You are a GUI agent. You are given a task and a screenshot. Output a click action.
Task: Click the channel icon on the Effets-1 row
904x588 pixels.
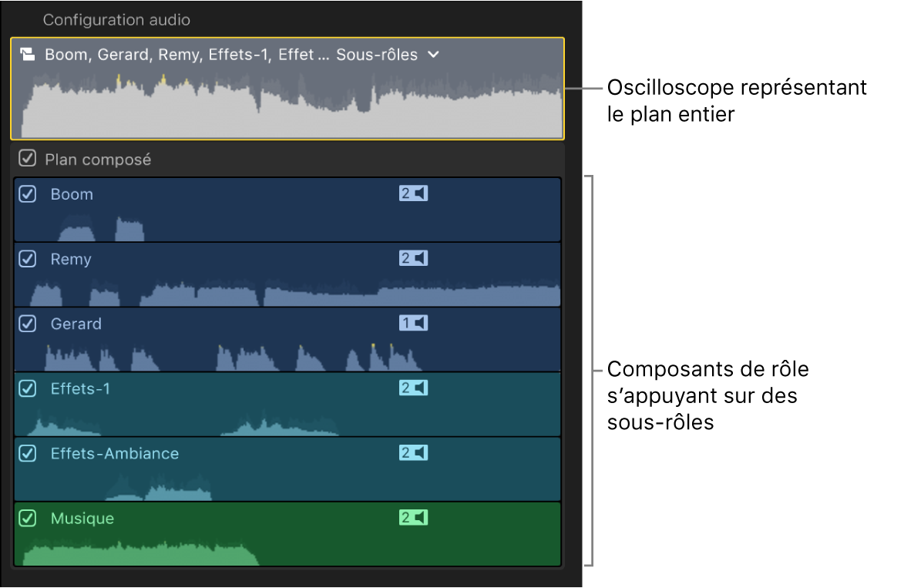pos(413,388)
